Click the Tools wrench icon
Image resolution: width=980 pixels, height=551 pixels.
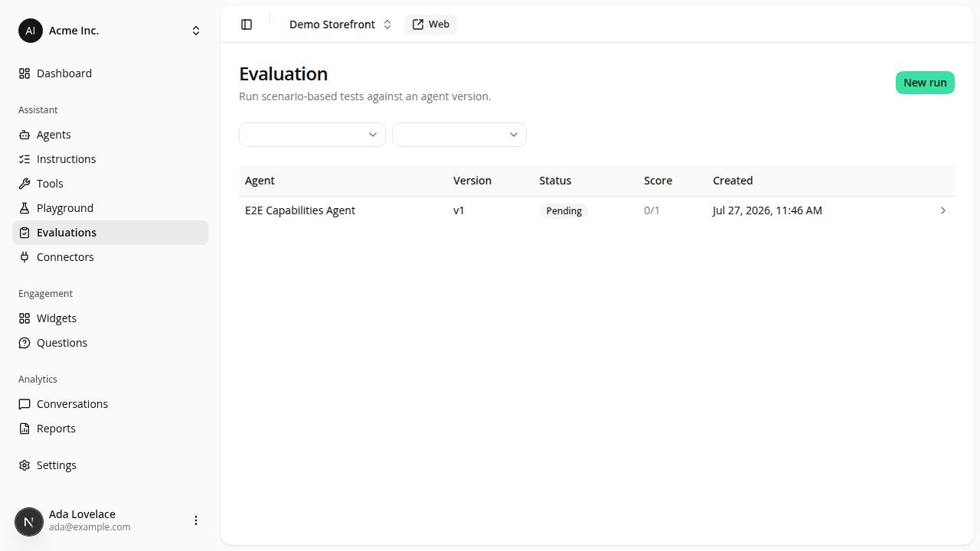pyautogui.click(x=24, y=184)
